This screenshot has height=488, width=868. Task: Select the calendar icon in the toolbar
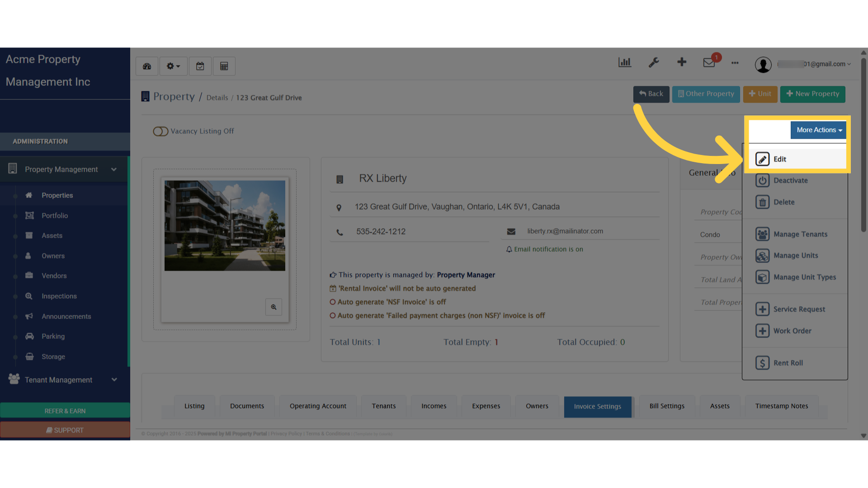tap(200, 66)
